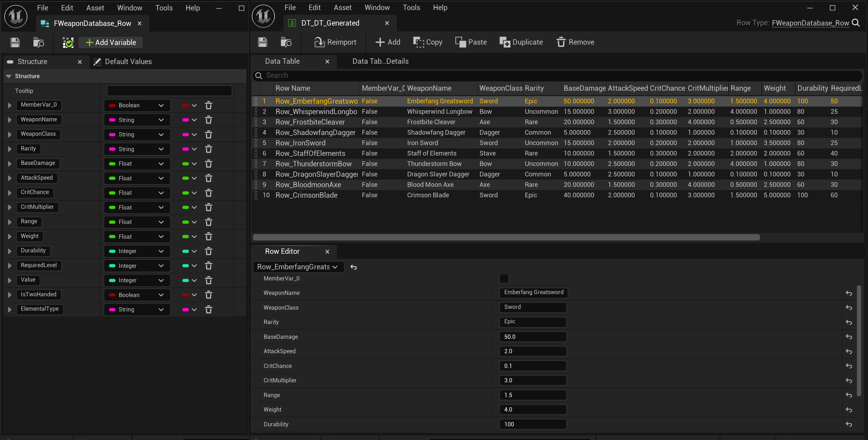Screen dimensions: 868x440
Task: Revert the WeaponName value with undo arrow
Action: coord(849,293)
